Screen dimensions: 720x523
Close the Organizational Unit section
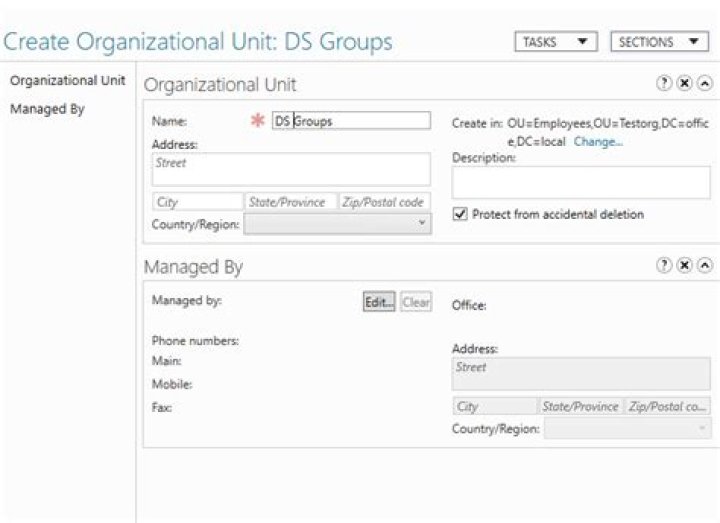684,85
